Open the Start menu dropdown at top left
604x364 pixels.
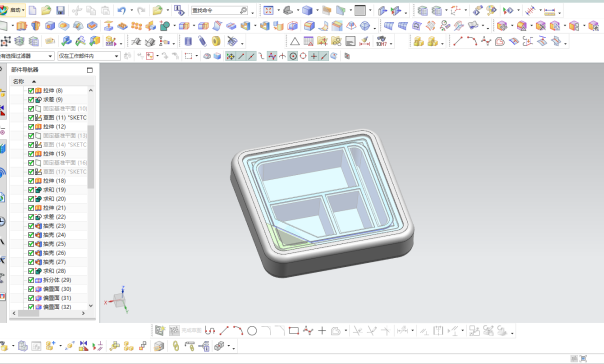(13, 10)
